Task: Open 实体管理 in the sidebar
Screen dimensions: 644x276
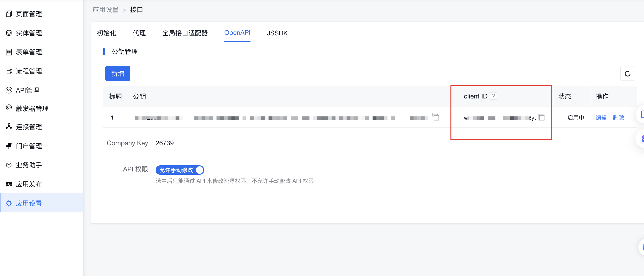Action: click(29, 33)
